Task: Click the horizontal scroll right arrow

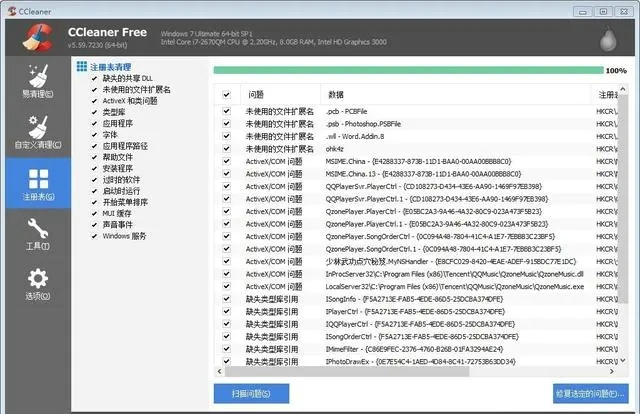Action: [611, 372]
